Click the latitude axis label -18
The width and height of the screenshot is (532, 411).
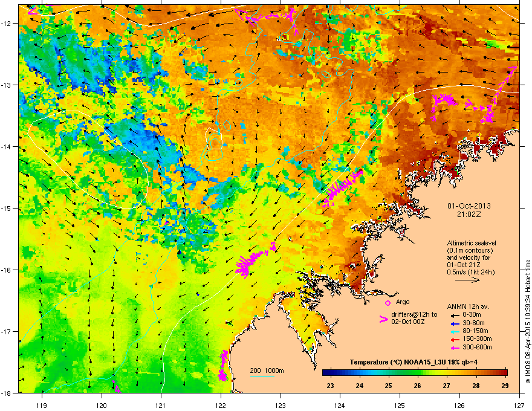tap(6, 393)
